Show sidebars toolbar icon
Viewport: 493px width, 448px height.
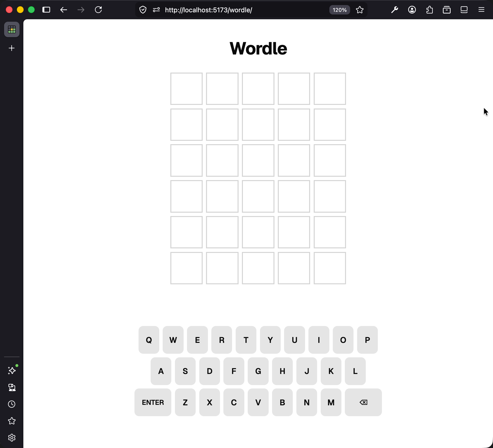pos(464,10)
